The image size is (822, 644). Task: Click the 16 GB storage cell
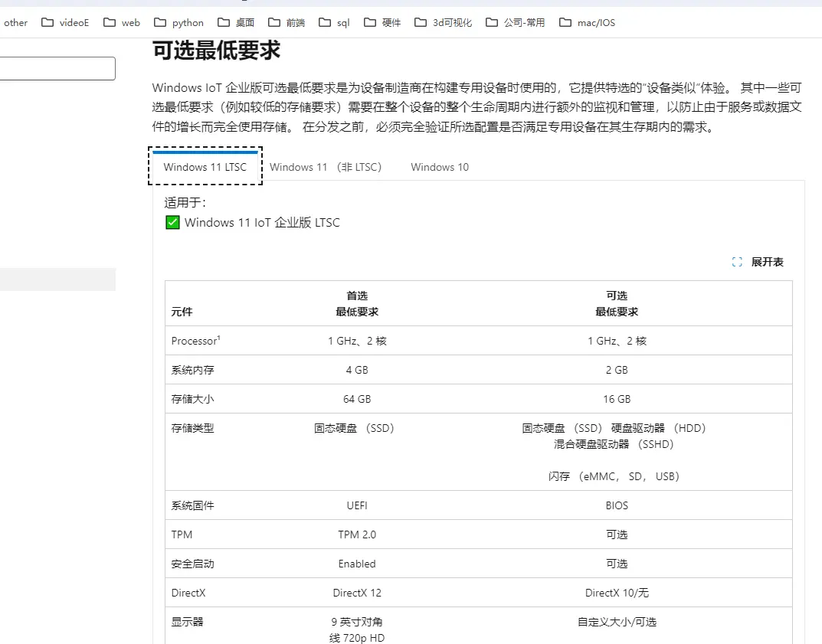pyautogui.click(x=617, y=399)
